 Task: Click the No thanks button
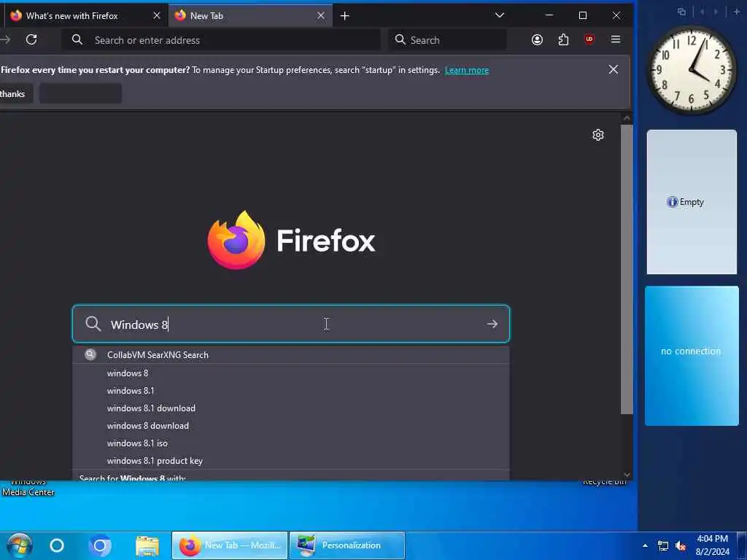(x=15, y=94)
